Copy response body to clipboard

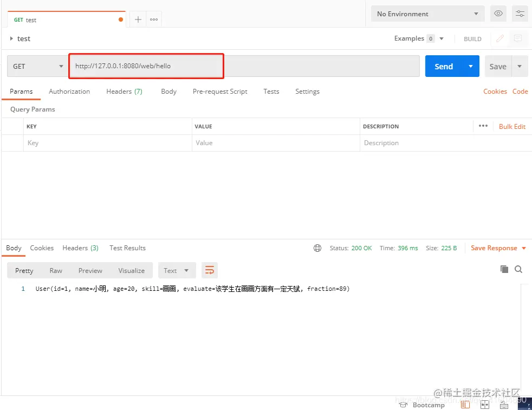504,269
